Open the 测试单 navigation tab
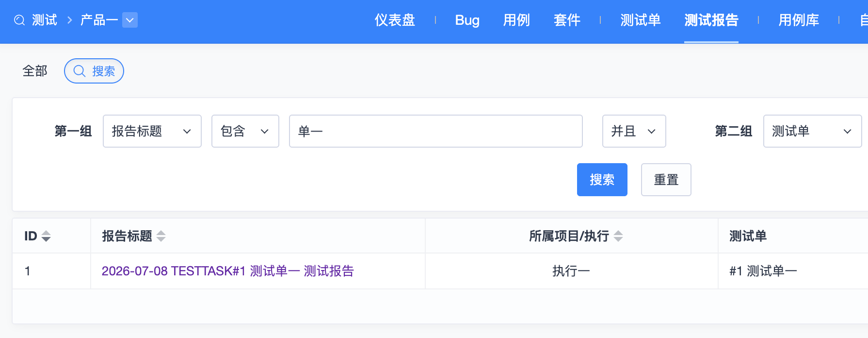The image size is (868, 338). point(641,20)
